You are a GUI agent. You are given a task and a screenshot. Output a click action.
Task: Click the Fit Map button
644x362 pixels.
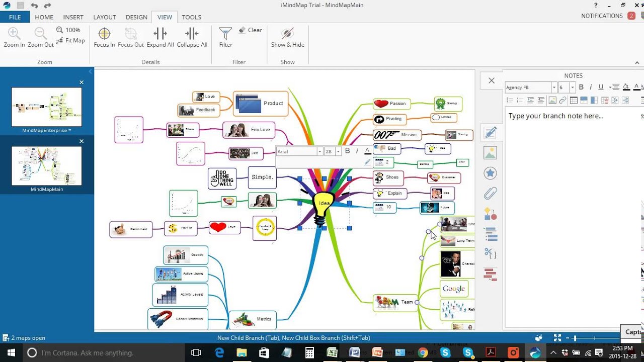pos(70,40)
